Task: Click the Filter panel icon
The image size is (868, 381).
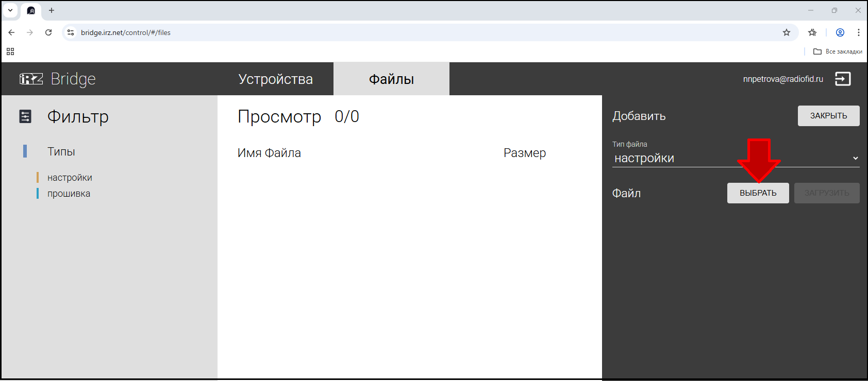Action: pyautogui.click(x=25, y=117)
